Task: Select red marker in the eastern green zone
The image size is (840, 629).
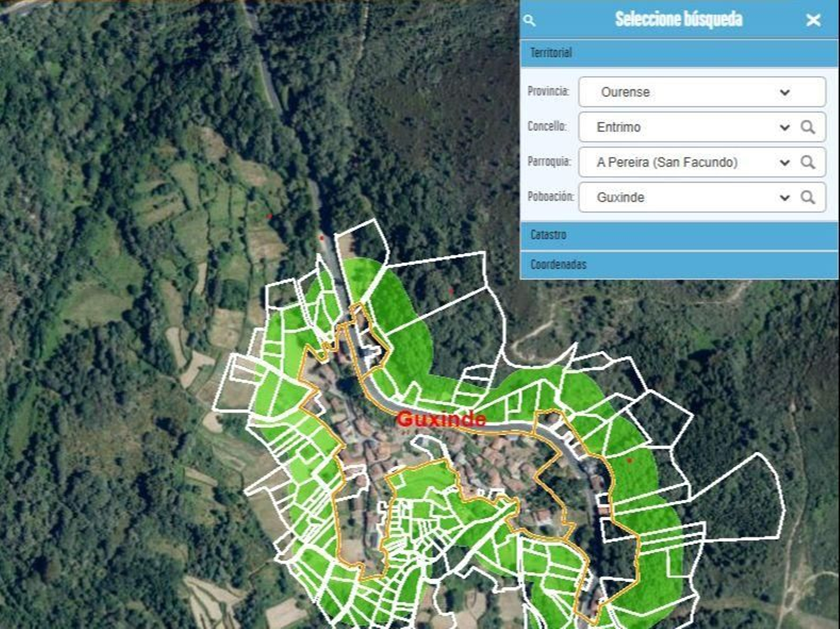Action: pos(629,460)
